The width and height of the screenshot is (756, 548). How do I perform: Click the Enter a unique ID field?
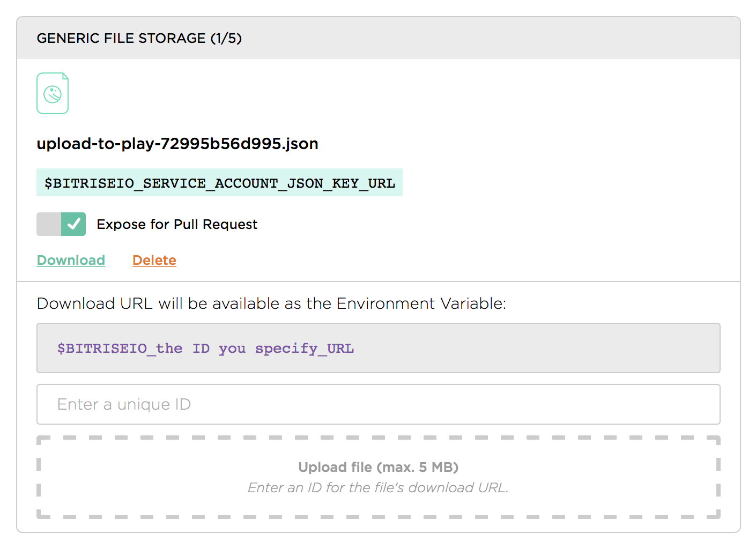coord(378,404)
